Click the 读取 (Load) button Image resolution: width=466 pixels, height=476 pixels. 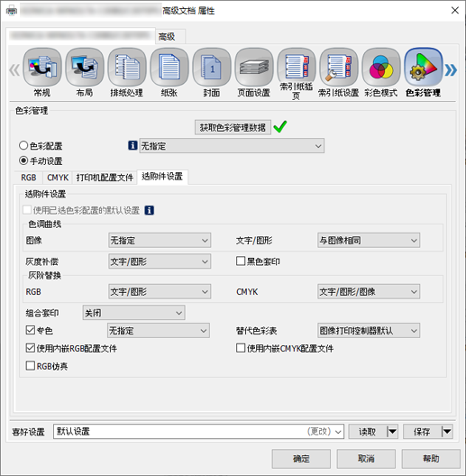368,431
